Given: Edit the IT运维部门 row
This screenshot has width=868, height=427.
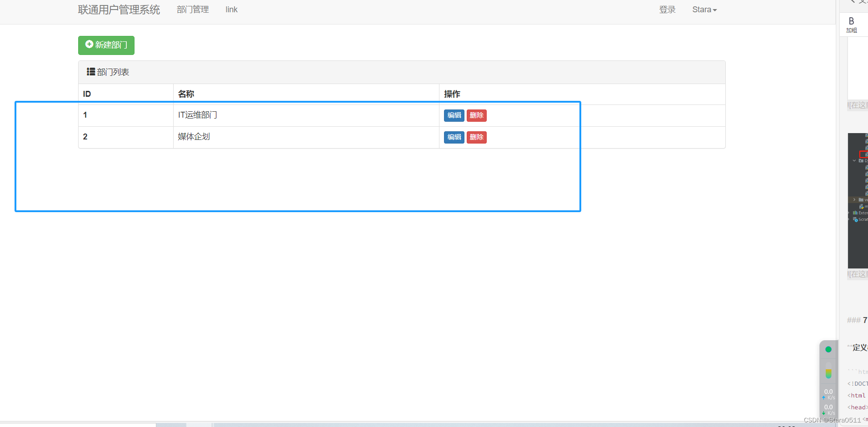Looking at the screenshot, I should pyautogui.click(x=454, y=115).
